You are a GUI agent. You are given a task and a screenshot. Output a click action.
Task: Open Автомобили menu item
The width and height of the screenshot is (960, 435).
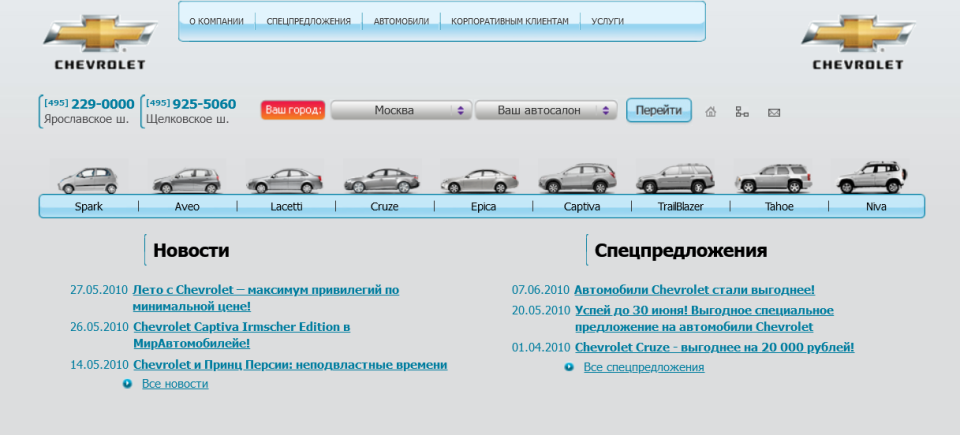401,21
